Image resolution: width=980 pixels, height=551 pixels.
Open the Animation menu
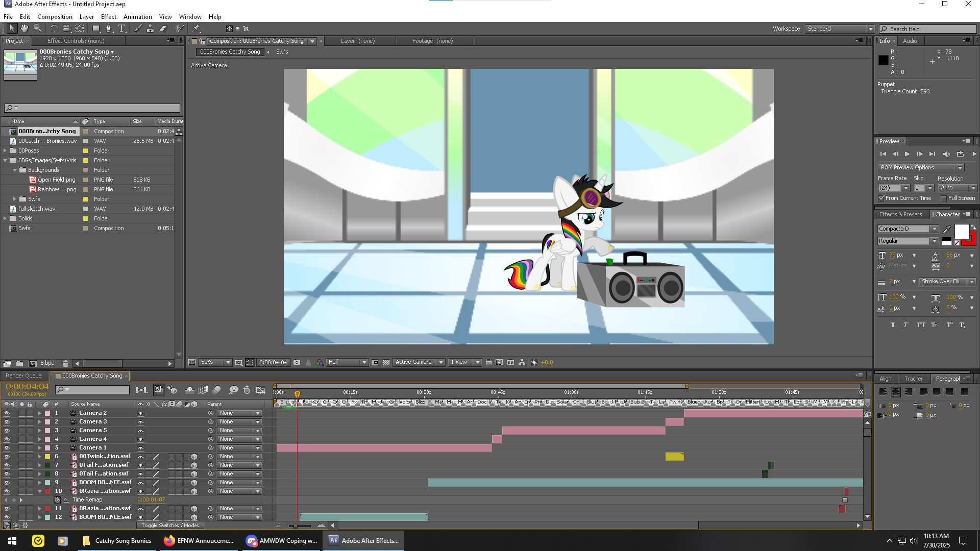tap(137, 16)
